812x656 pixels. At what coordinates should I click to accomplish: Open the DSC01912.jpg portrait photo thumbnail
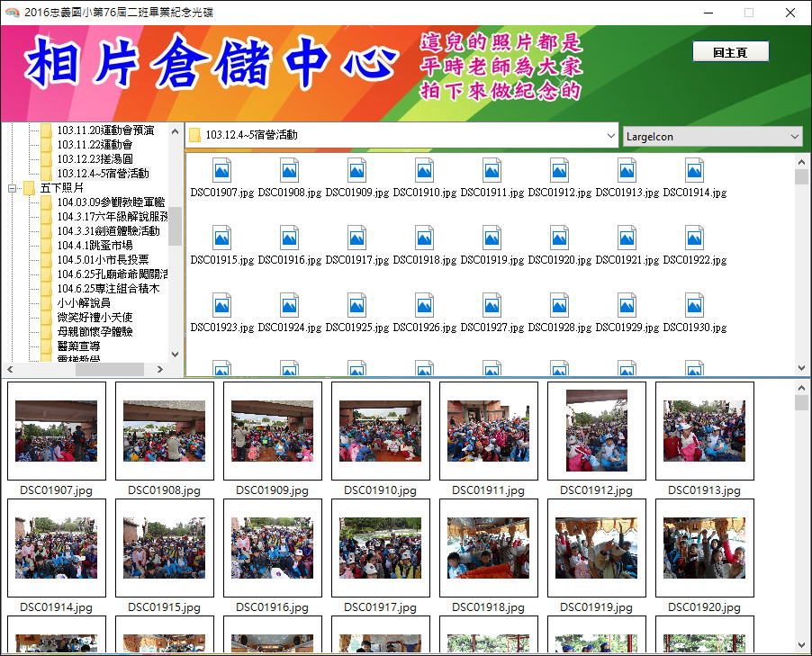coord(597,431)
